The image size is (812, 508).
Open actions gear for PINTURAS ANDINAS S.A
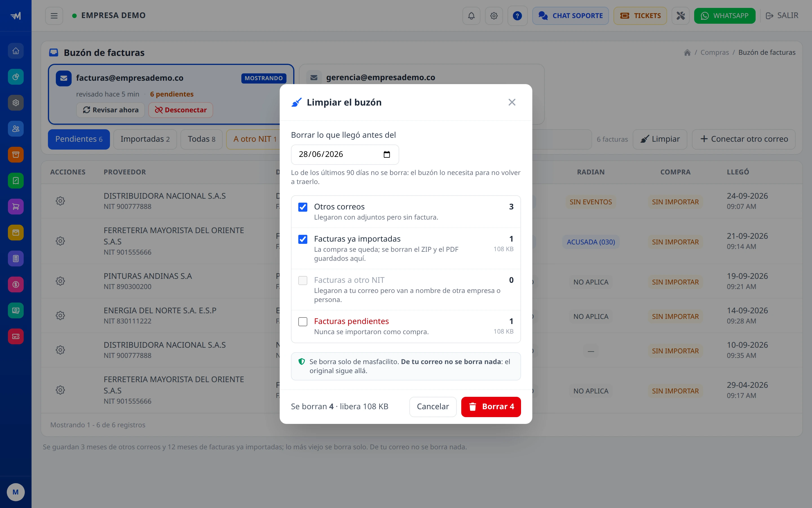tap(60, 281)
